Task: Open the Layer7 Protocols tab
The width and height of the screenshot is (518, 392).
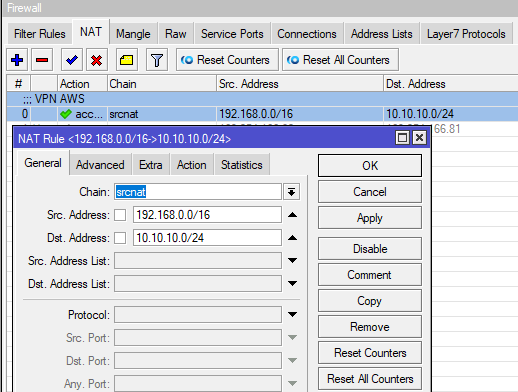Action: (x=466, y=34)
